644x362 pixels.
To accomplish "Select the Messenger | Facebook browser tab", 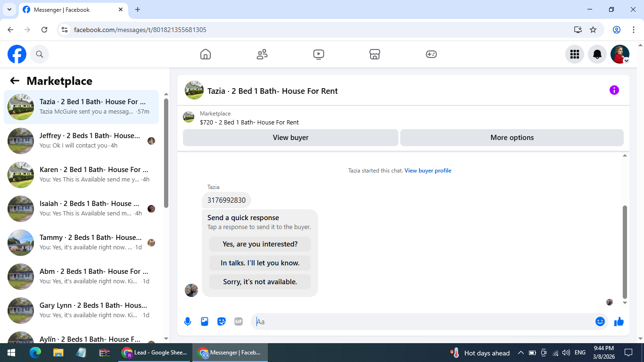I will tap(73, 9).
